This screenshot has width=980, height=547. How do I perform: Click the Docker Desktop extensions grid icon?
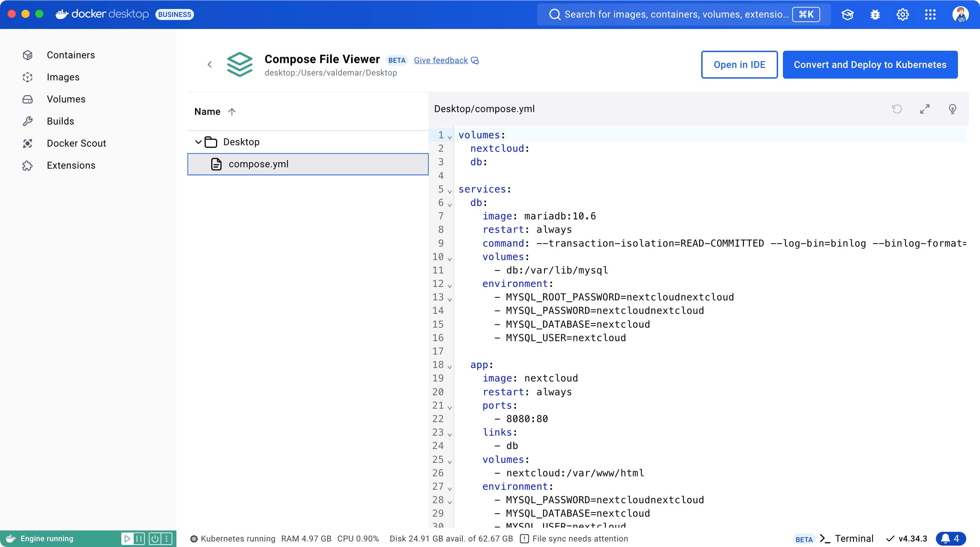tap(931, 14)
